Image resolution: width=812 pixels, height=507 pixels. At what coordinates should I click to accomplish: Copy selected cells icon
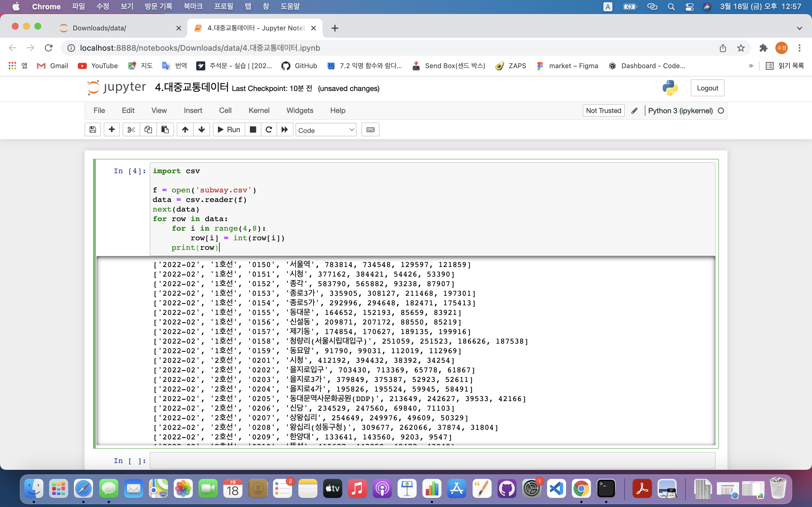[148, 130]
